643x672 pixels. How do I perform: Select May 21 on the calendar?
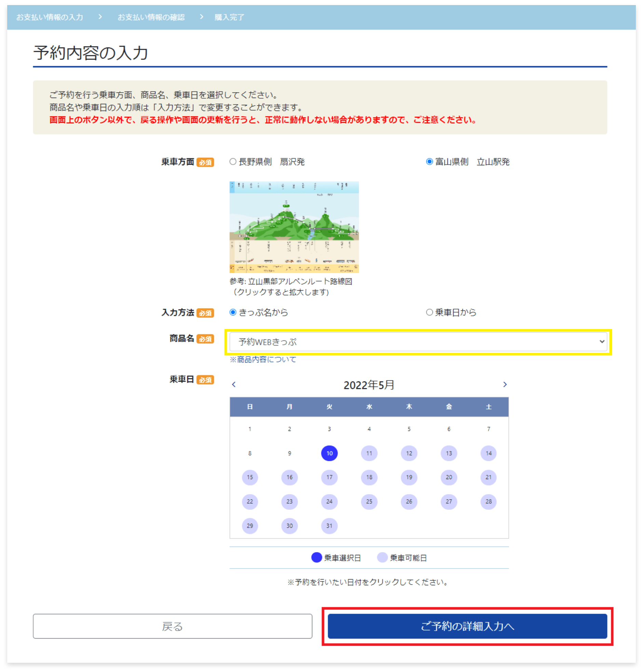coord(489,477)
